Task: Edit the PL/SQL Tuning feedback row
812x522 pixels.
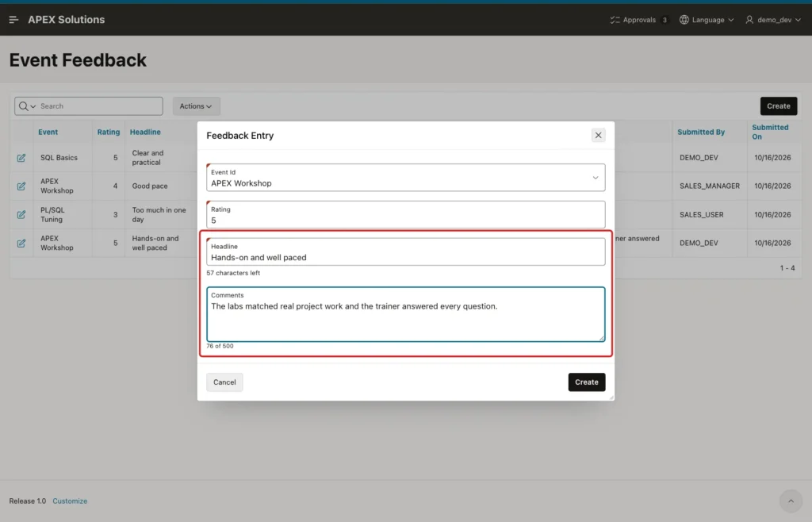Action: 21,214
